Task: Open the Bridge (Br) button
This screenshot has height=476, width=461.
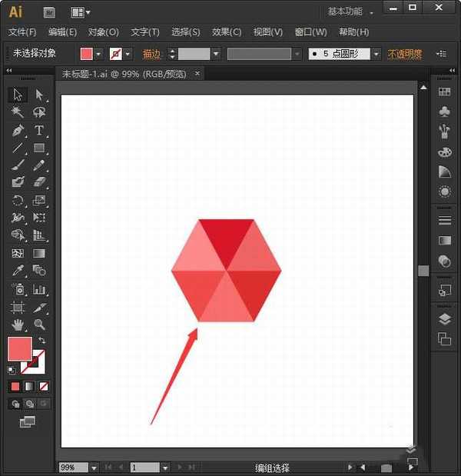Action: pyautogui.click(x=49, y=12)
